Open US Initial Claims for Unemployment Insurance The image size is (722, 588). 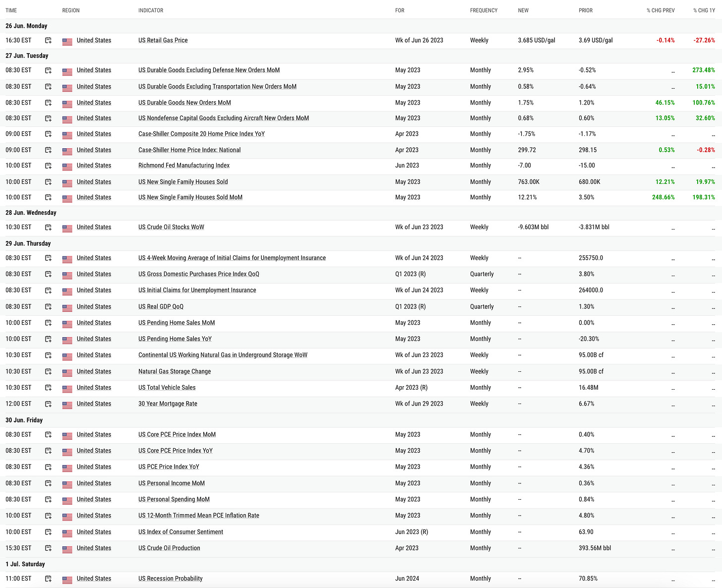pyautogui.click(x=197, y=290)
